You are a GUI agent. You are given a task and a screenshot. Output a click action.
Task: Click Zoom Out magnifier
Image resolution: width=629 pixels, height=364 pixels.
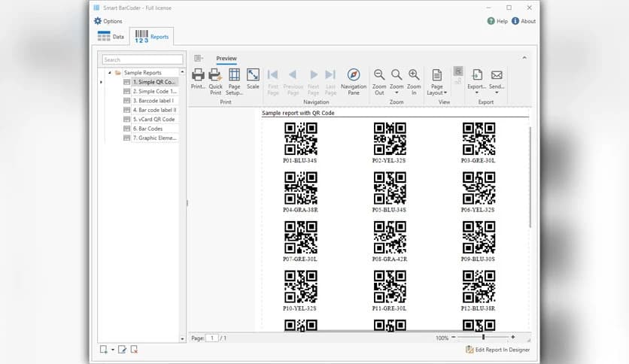(x=379, y=74)
